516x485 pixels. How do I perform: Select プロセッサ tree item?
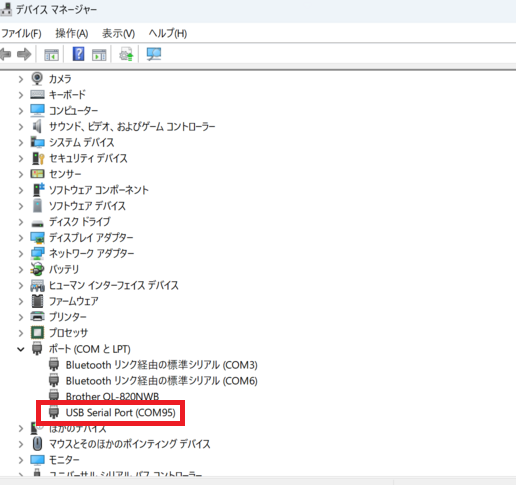click(x=68, y=333)
